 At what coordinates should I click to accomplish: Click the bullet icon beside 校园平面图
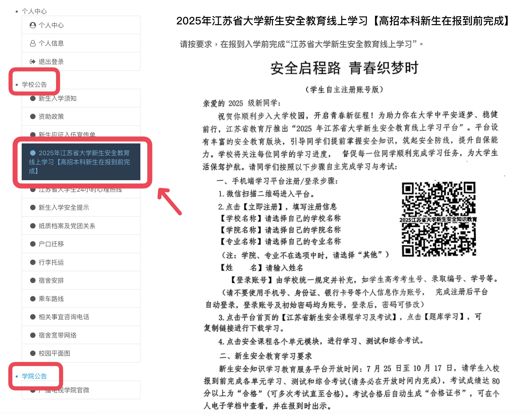[x=33, y=353]
